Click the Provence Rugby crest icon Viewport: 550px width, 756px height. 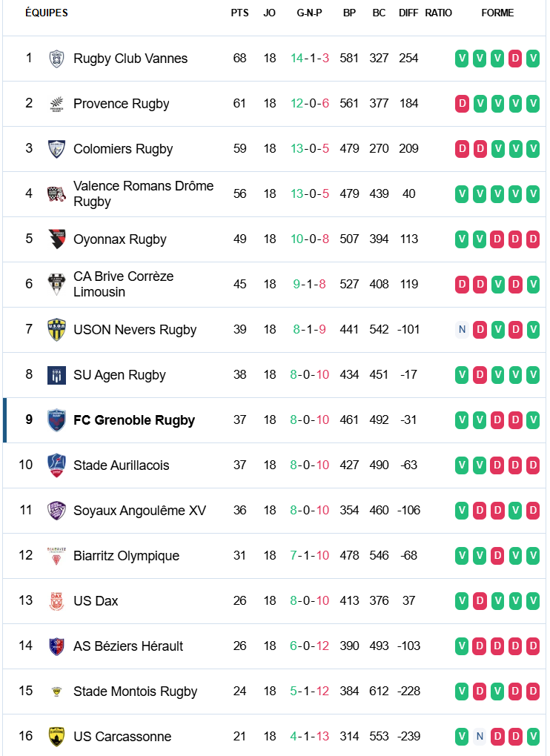tap(56, 104)
